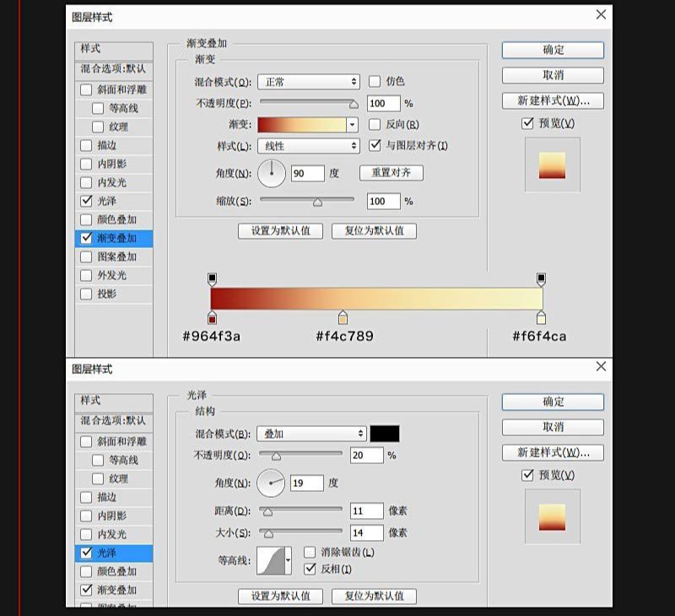This screenshot has height=616, width=675.
Task: Click the 角度 field showing 90
Action: [x=308, y=174]
